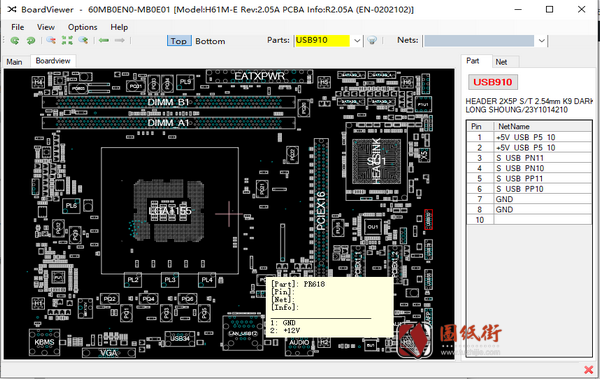Open the Nets dropdown arrow
600x379 pixels.
[x=541, y=41]
